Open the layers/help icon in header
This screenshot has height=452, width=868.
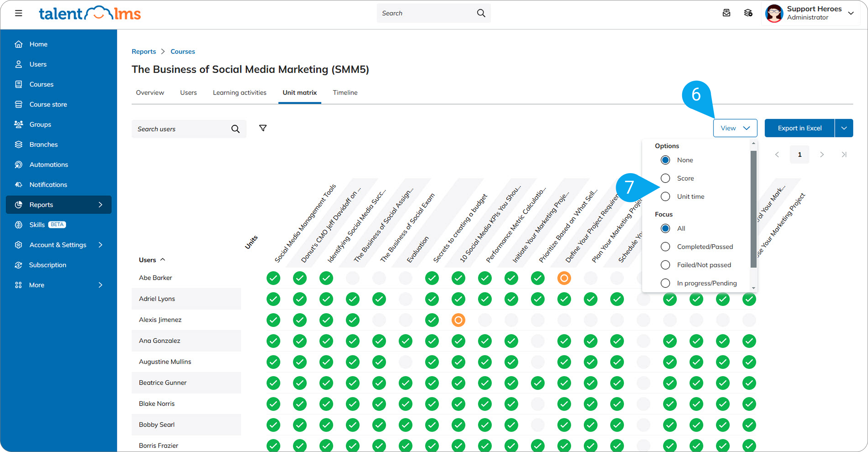tap(748, 13)
